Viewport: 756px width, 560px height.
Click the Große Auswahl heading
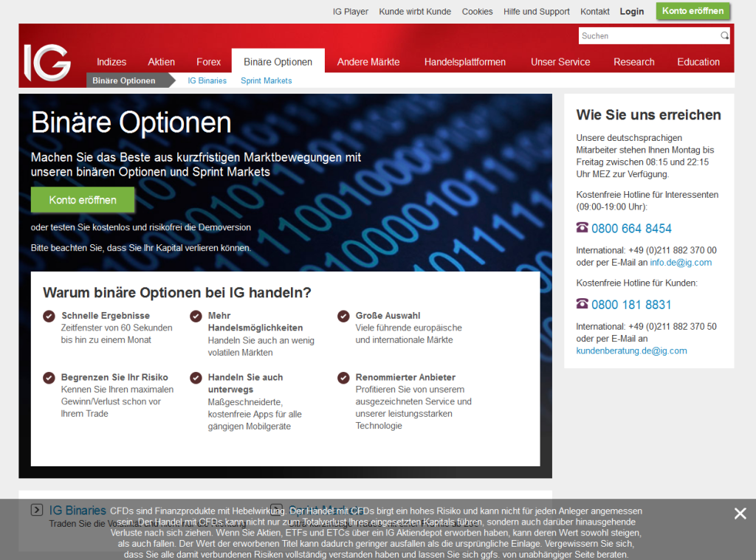pos(388,316)
